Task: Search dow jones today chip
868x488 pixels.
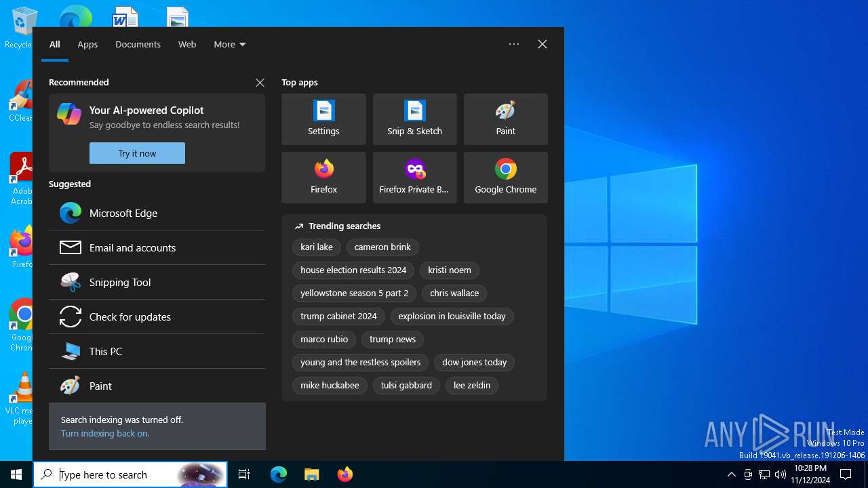Action: click(475, 363)
